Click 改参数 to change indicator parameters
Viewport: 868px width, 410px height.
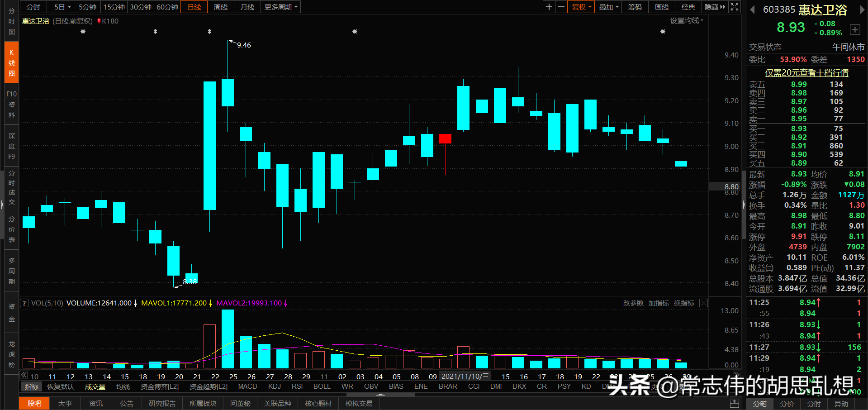pyautogui.click(x=633, y=303)
